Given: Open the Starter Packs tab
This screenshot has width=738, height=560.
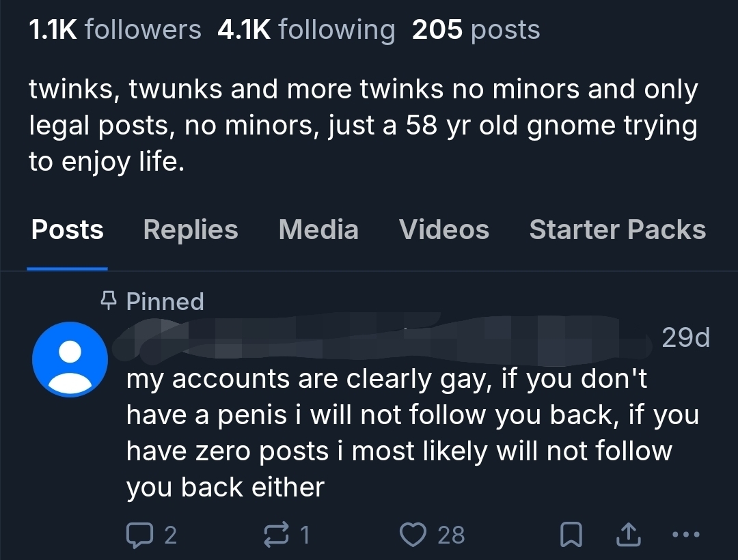Looking at the screenshot, I should coord(617,229).
